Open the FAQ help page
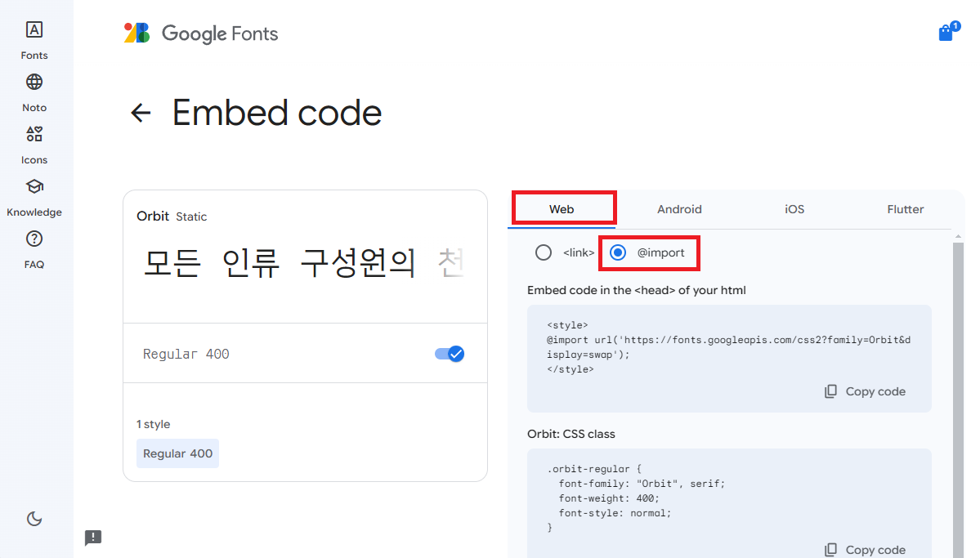The image size is (980, 558). pos(34,250)
